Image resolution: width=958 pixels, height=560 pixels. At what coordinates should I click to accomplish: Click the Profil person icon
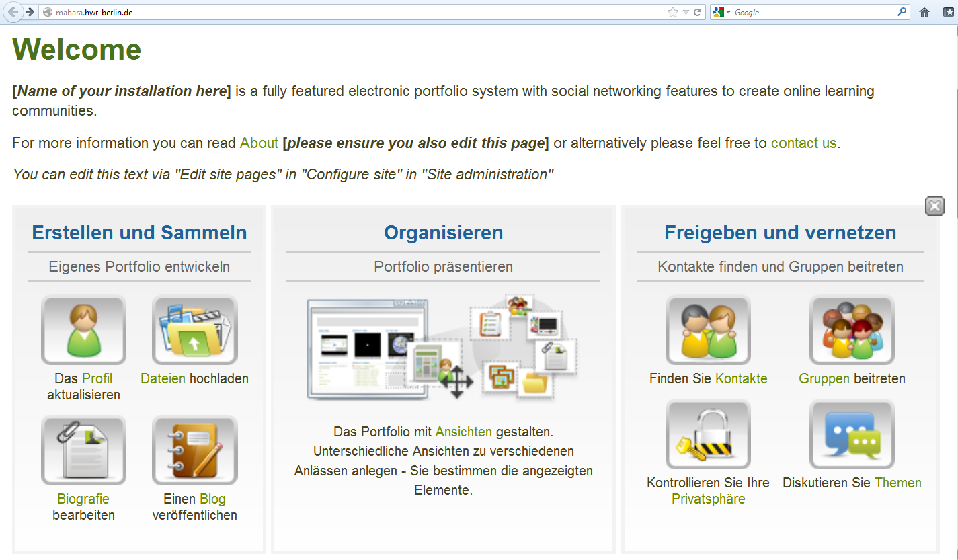83,330
